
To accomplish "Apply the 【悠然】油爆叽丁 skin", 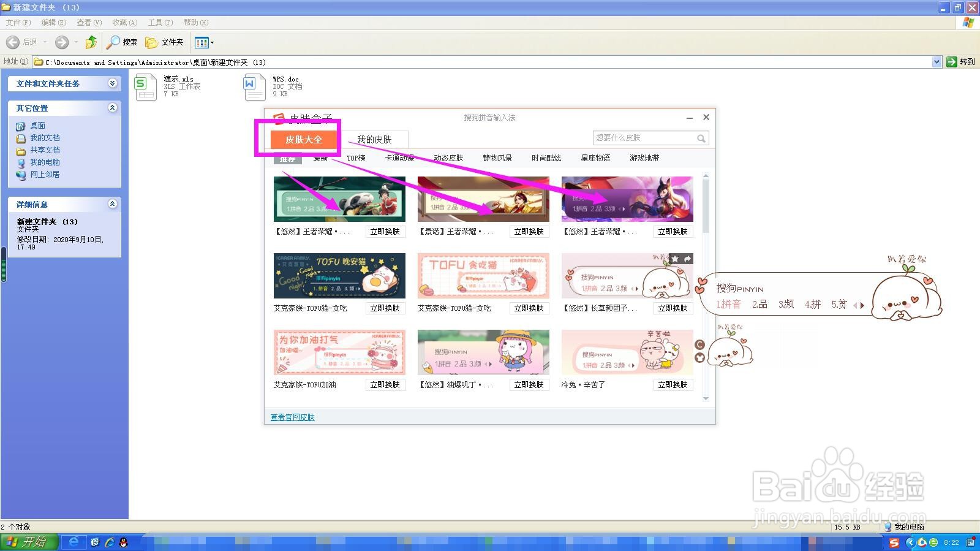I will coord(529,385).
